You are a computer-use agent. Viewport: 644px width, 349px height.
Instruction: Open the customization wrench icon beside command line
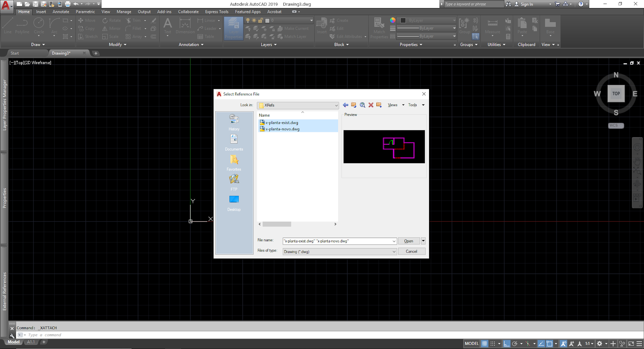pos(12,335)
